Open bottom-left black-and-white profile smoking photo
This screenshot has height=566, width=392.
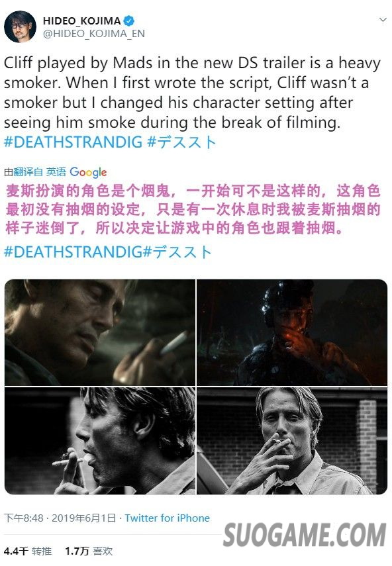click(99, 441)
